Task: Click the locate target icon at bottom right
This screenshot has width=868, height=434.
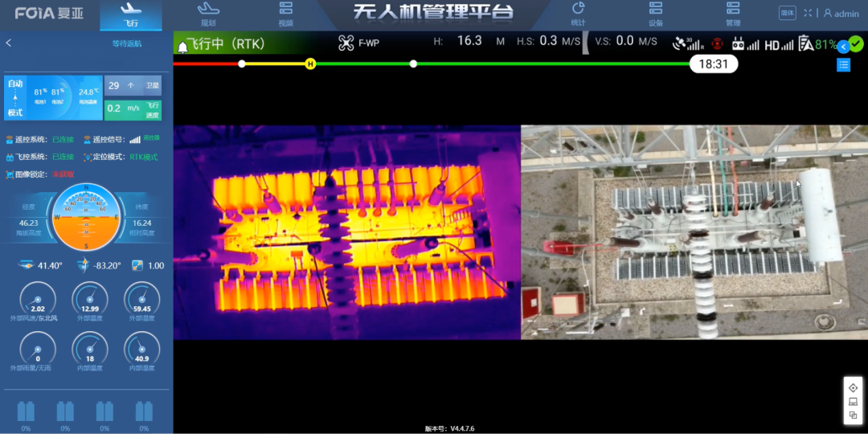Action: click(x=853, y=388)
